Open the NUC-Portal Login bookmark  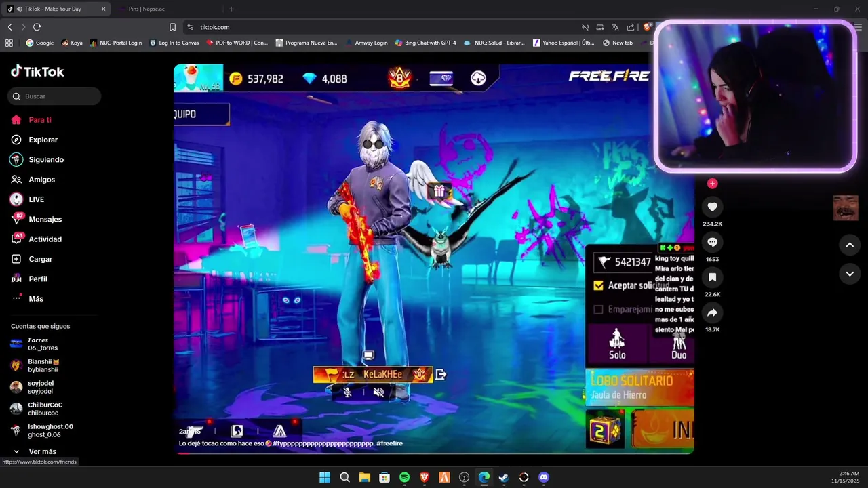point(116,43)
